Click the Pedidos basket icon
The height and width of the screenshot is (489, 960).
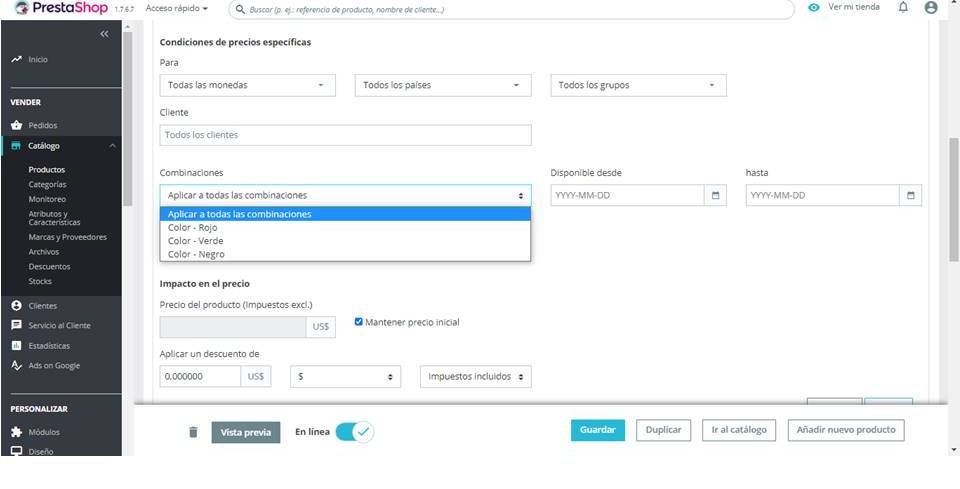17,125
